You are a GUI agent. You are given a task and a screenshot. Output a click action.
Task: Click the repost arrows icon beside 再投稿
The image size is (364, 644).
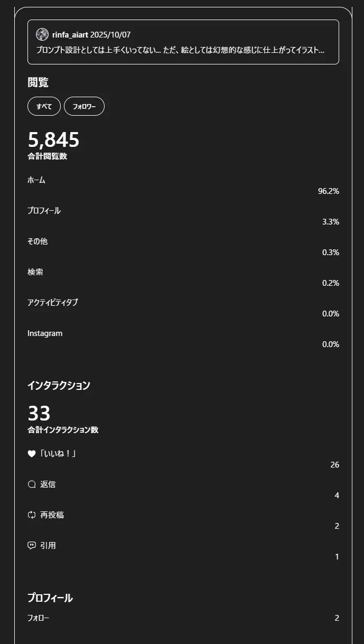coord(32,515)
